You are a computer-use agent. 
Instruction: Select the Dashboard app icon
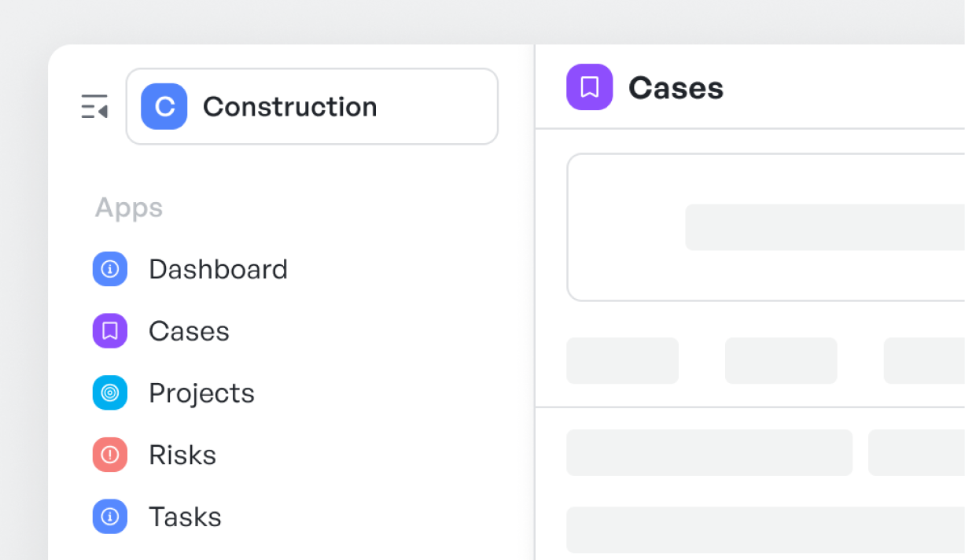(109, 269)
